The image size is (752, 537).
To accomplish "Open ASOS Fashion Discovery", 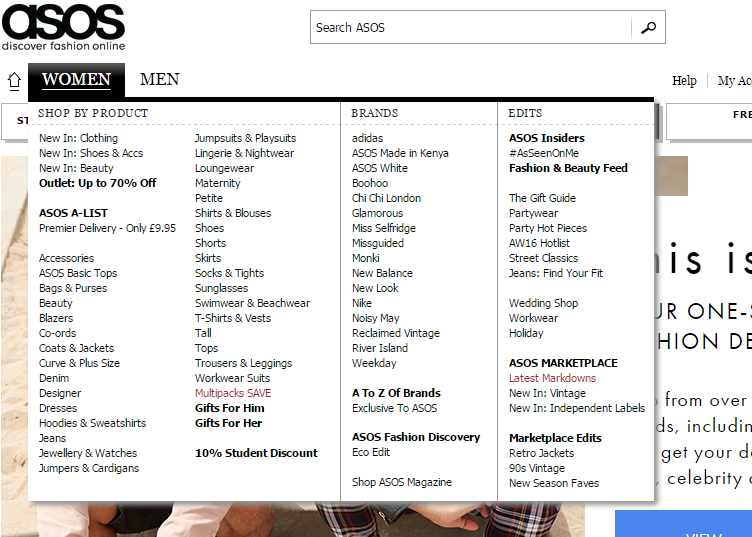I will pyautogui.click(x=416, y=437).
